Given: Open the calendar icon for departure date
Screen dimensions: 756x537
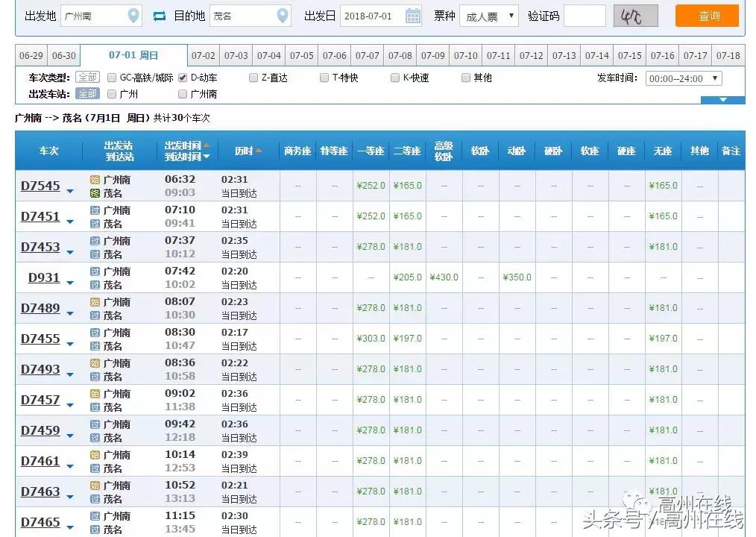Looking at the screenshot, I should (x=412, y=16).
